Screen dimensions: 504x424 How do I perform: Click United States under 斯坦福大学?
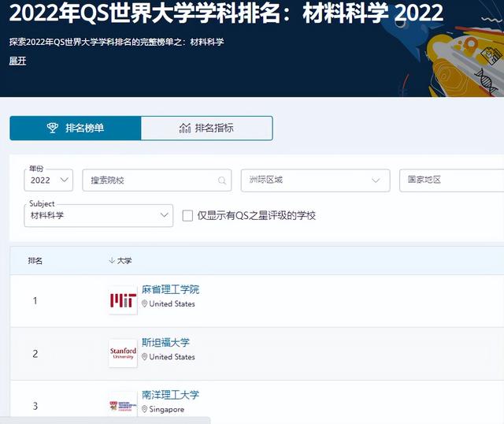172,357
